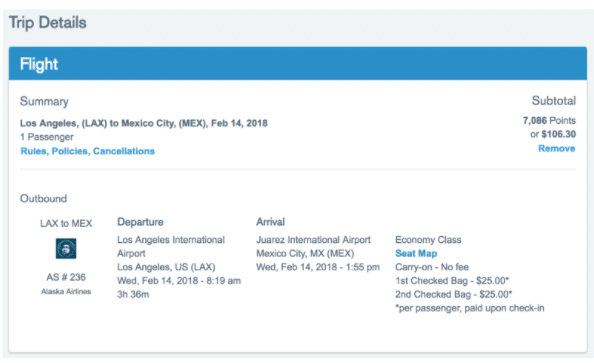Click the Carry-on No fee line
594x363 pixels.
click(432, 267)
